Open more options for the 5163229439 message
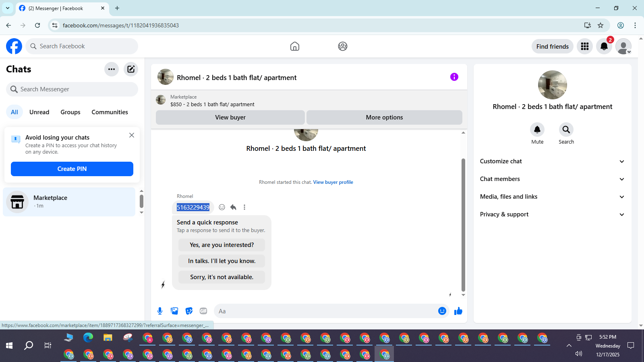 click(x=244, y=207)
